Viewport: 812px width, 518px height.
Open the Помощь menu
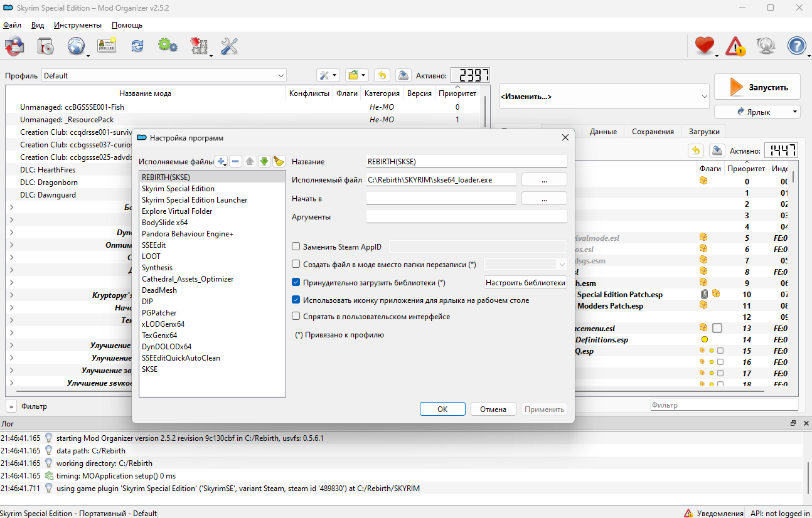127,25
